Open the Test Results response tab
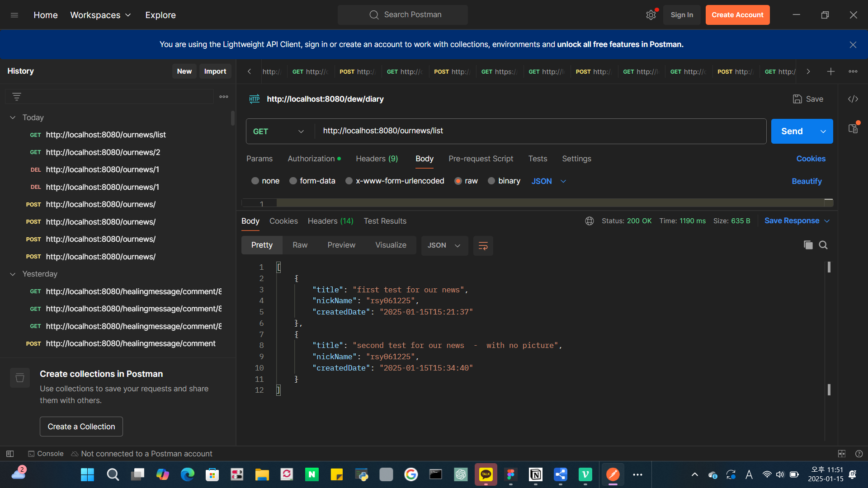The height and width of the screenshot is (488, 868). [x=385, y=221]
